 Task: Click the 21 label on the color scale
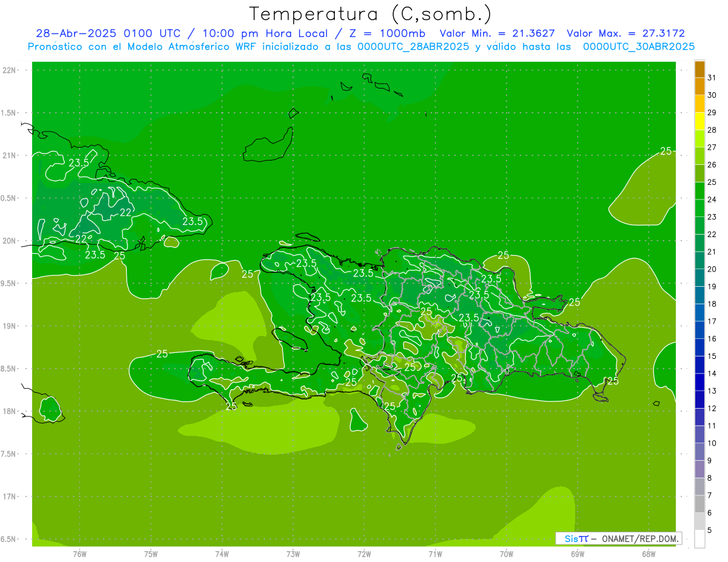[712, 252]
